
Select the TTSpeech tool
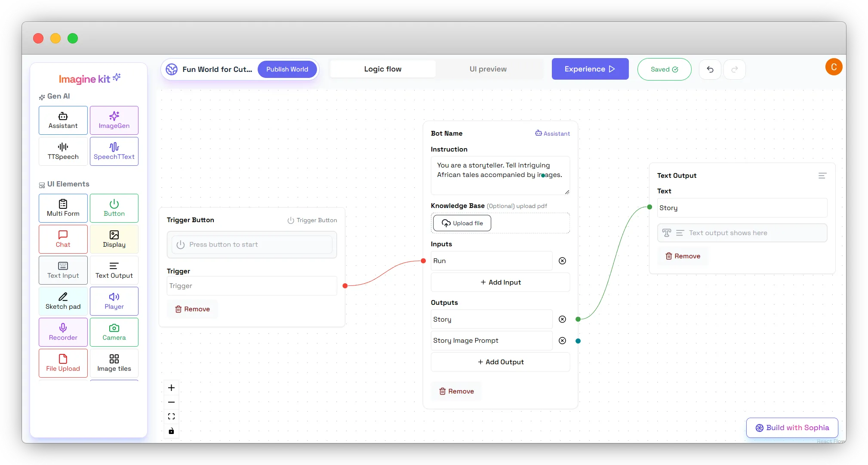click(63, 151)
